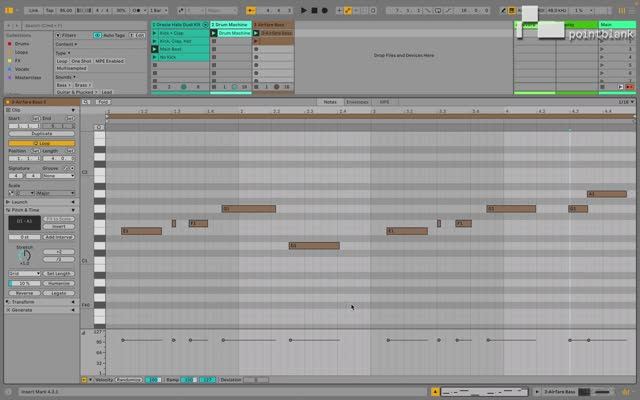This screenshot has height=400, width=640.
Task: Open the 1 Bar quantization dropdown
Action: point(158,10)
